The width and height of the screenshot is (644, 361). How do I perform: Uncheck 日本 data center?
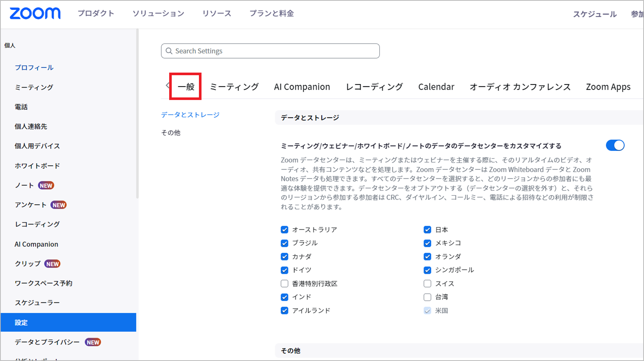coord(427,230)
